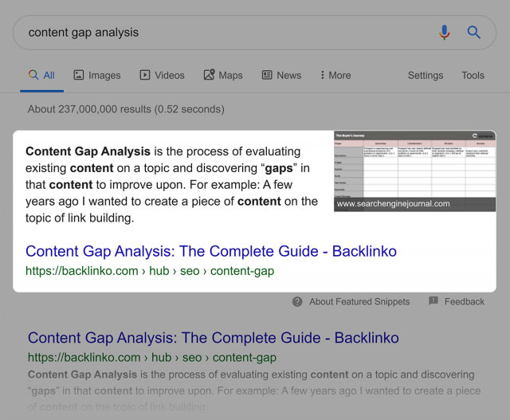Switch to the Images tab
Viewport: 510px width, 420px height.
[97, 76]
